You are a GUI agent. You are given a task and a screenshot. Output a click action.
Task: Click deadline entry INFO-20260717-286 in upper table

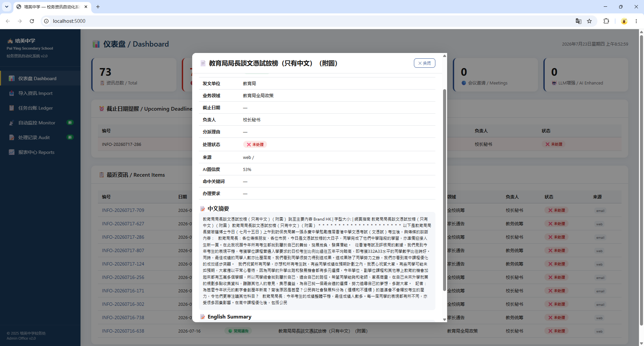[x=121, y=144]
